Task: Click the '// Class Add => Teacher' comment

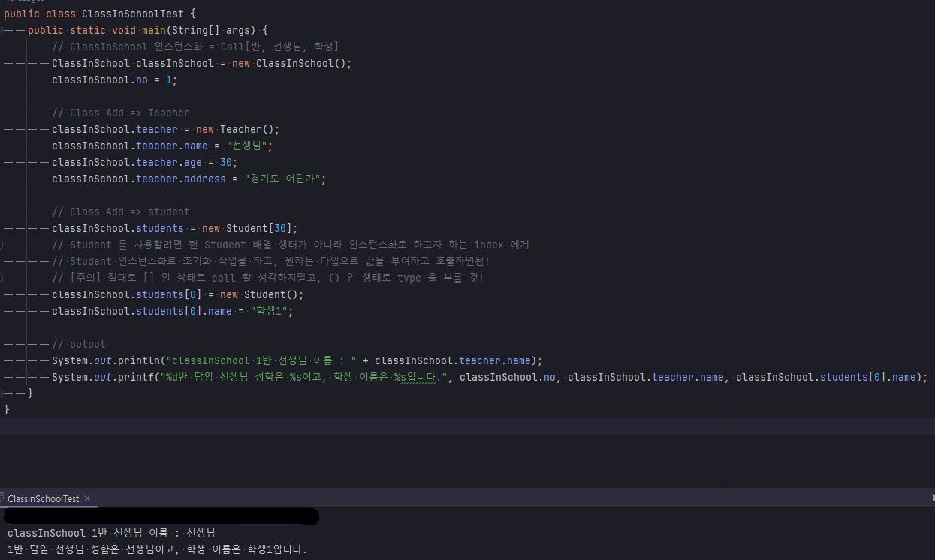Action: click(121, 113)
